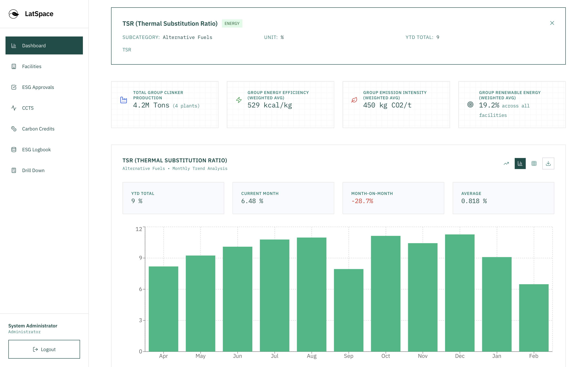The height and width of the screenshot is (367, 588).
Task: Click the ESG Approvals checkmark icon
Action: (x=14, y=87)
